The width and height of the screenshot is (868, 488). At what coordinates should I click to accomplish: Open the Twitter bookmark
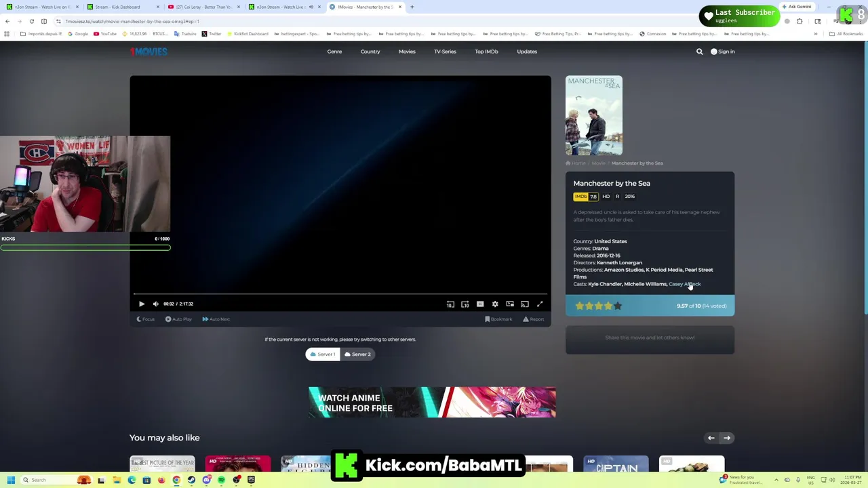[x=212, y=34]
